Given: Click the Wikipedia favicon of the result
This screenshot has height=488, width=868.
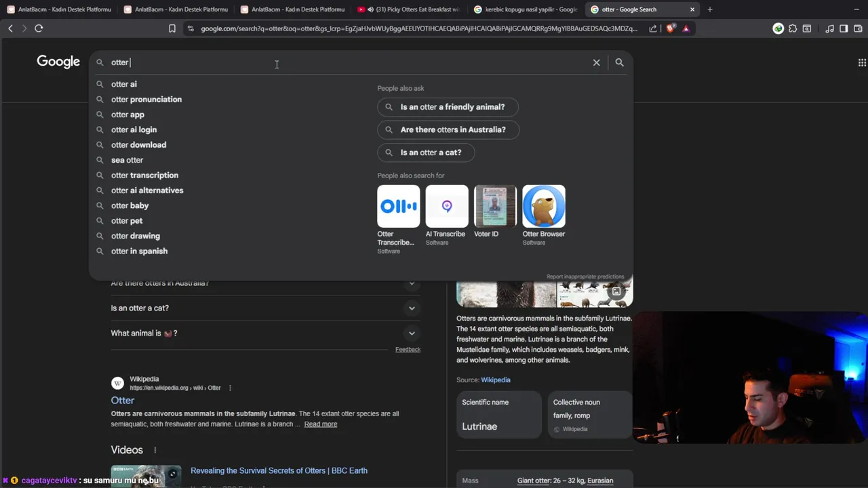Looking at the screenshot, I should 118,383.
